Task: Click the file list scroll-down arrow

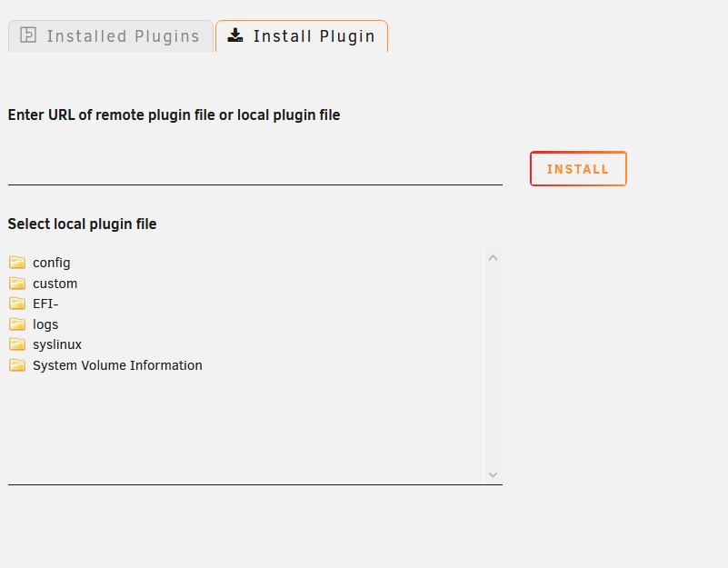Action: pyautogui.click(x=494, y=474)
